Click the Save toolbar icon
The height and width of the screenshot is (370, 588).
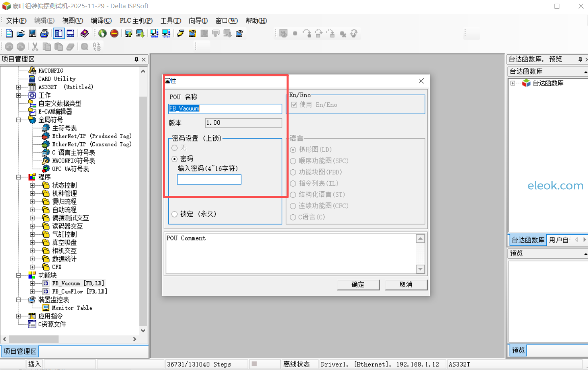32,33
